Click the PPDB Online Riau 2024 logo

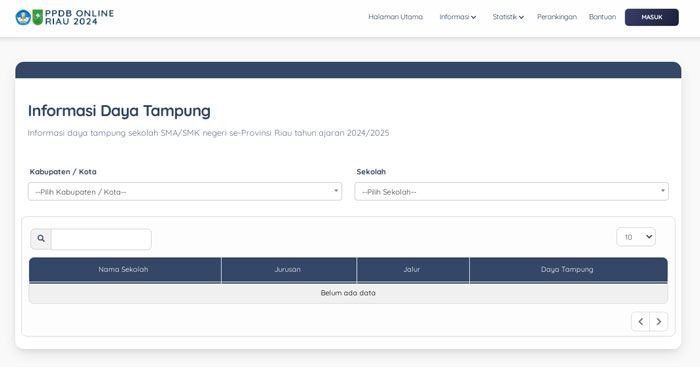click(x=65, y=17)
